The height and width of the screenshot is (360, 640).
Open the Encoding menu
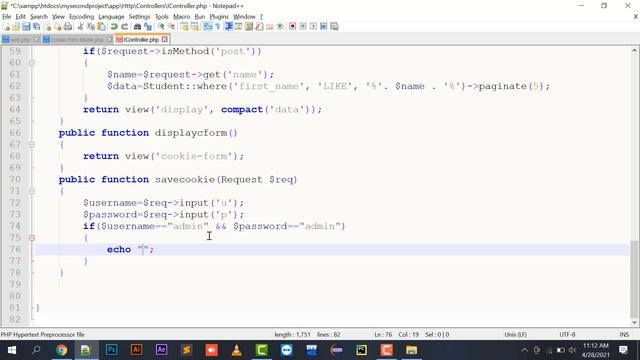coord(81,17)
